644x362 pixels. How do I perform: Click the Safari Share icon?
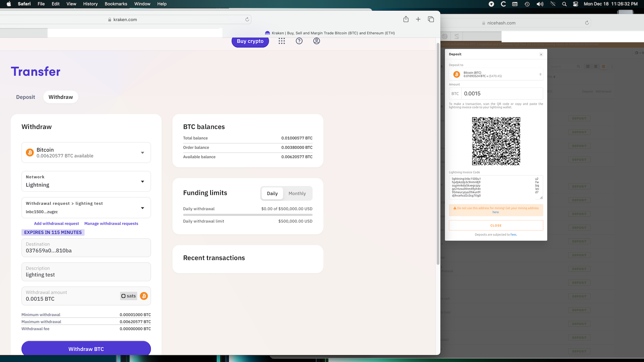pyautogui.click(x=406, y=19)
